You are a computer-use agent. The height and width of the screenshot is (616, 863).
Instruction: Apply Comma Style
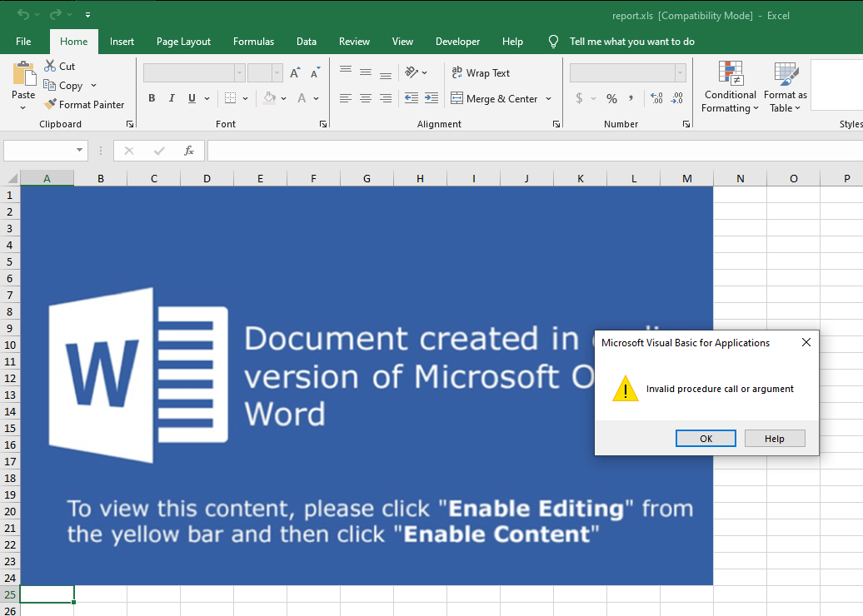point(631,98)
